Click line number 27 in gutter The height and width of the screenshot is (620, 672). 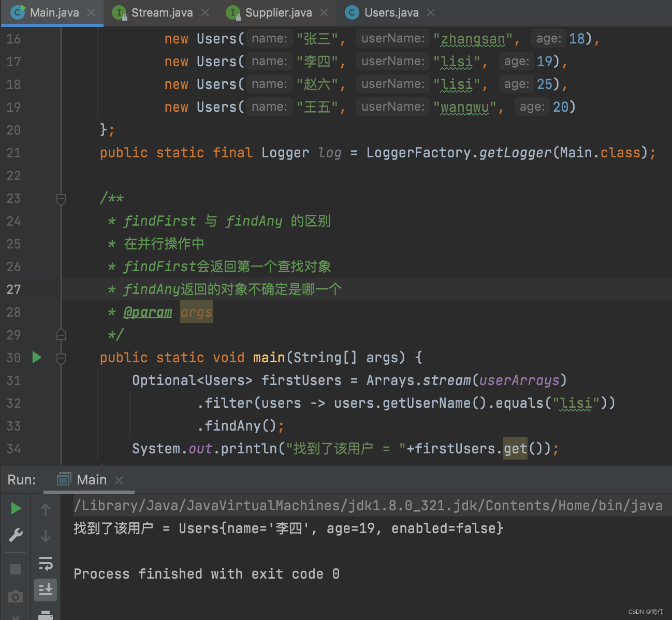click(14, 289)
